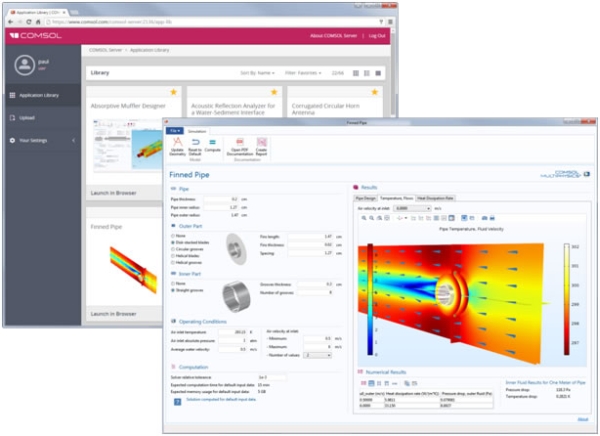This screenshot has height=436, width=600.
Task: Open PDF Documentation from the ribbon
Action: (x=239, y=148)
